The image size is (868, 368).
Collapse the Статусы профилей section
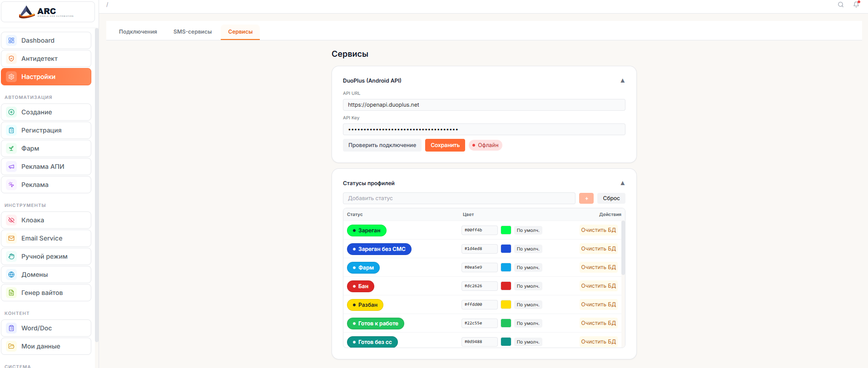pyautogui.click(x=622, y=183)
